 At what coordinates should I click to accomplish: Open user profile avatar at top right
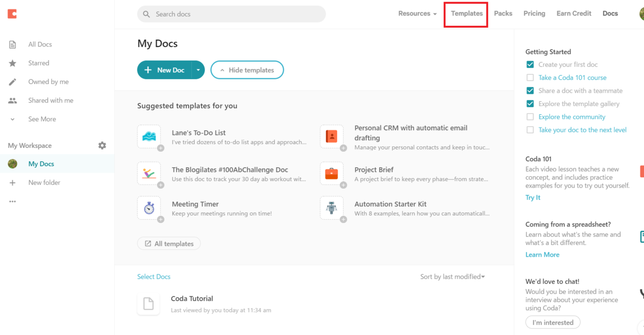point(641,14)
